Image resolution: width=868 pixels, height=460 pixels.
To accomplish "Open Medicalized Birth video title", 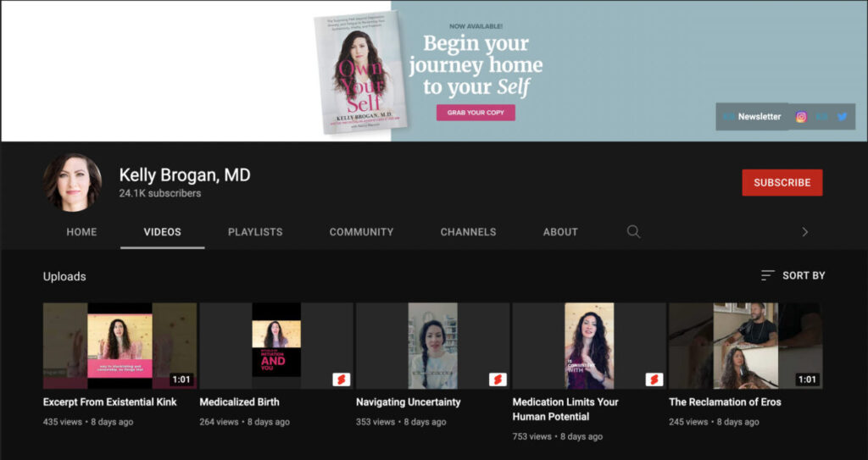I will click(x=239, y=402).
